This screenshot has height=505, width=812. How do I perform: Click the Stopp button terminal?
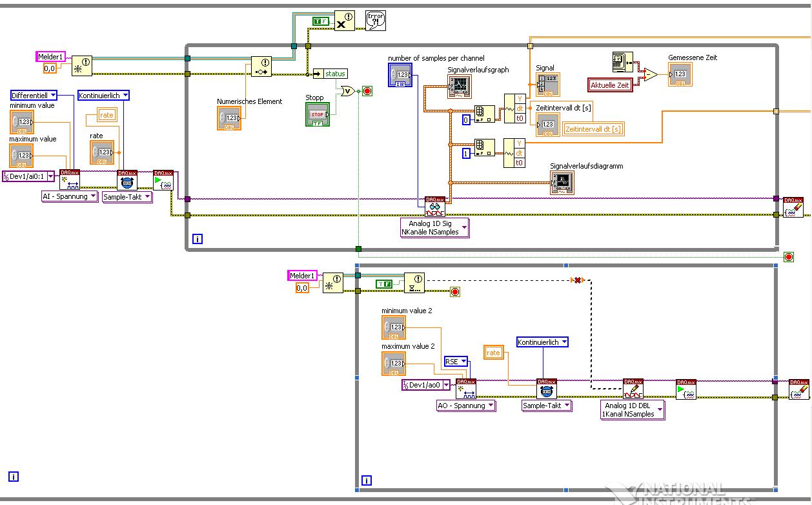point(318,114)
